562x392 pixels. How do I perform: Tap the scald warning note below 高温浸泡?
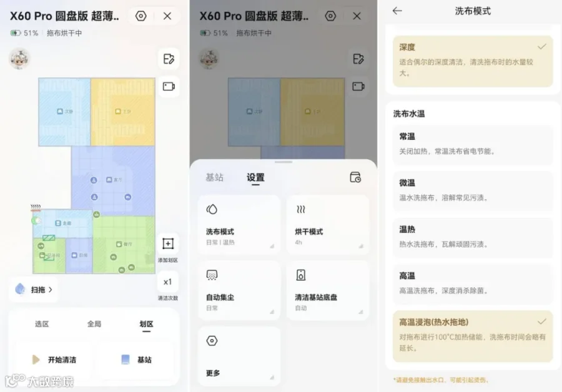point(441,380)
